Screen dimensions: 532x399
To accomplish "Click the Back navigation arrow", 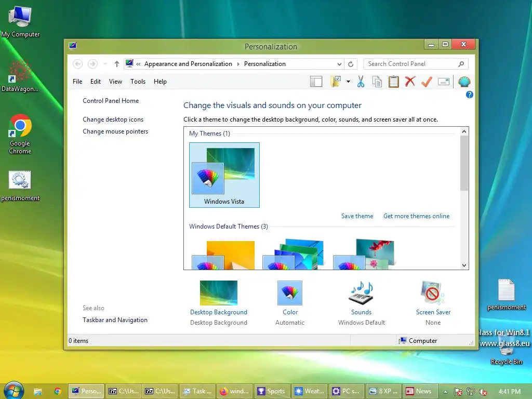I will pyautogui.click(x=78, y=64).
